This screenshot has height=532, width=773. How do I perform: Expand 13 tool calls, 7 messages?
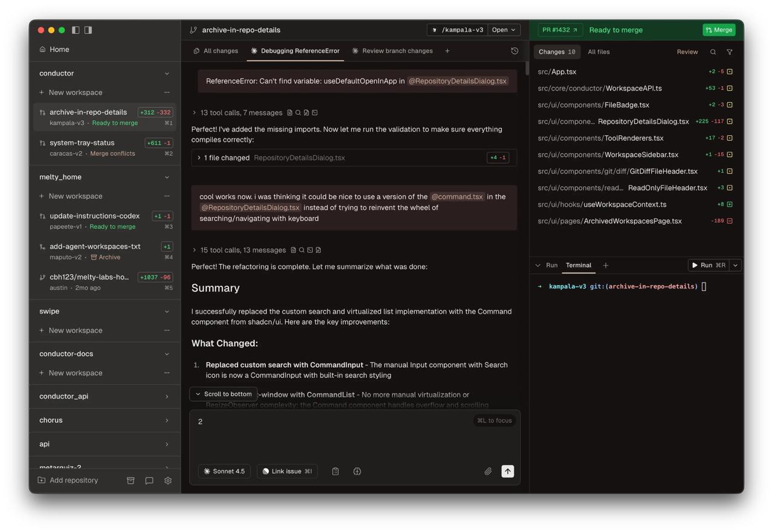tap(237, 113)
